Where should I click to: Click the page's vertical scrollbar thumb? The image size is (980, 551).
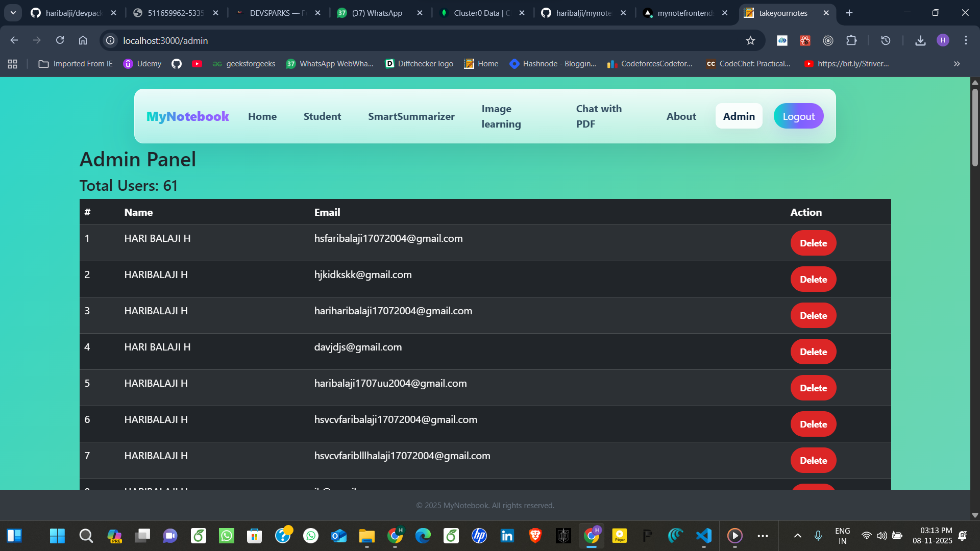coord(975,128)
